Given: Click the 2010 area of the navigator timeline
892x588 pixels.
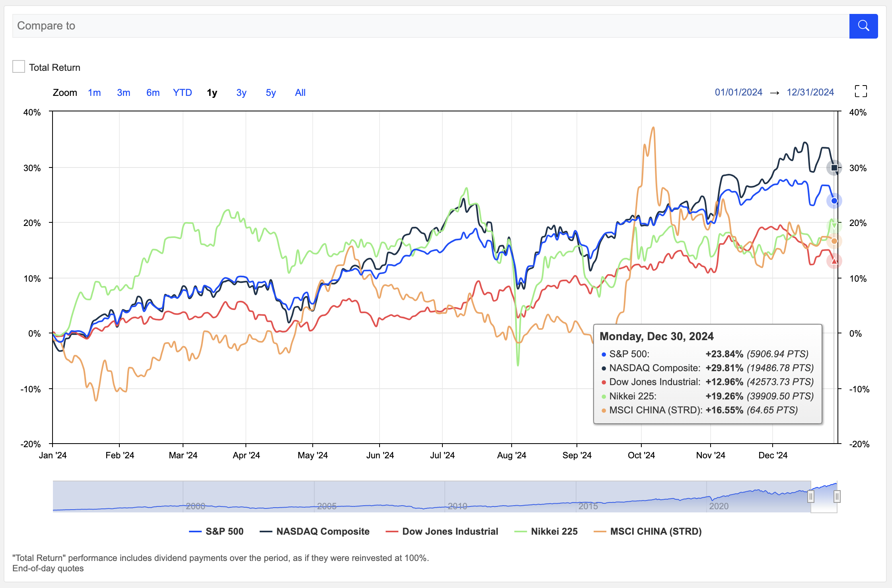Looking at the screenshot, I should [x=458, y=506].
